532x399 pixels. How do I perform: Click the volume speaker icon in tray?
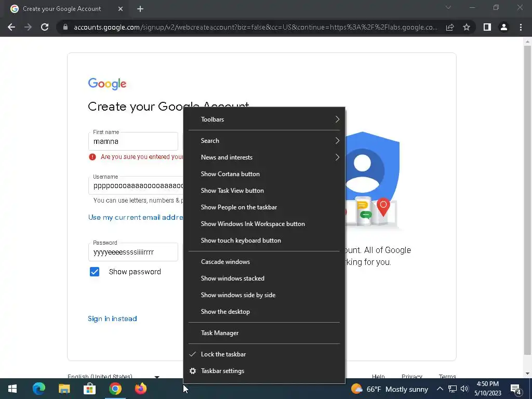point(464,389)
